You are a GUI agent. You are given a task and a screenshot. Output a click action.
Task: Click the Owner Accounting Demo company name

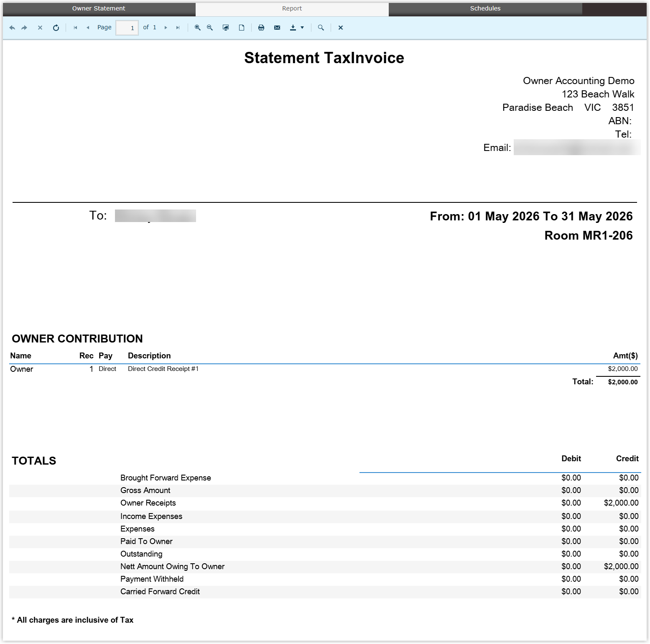pyautogui.click(x=579, y=81)
